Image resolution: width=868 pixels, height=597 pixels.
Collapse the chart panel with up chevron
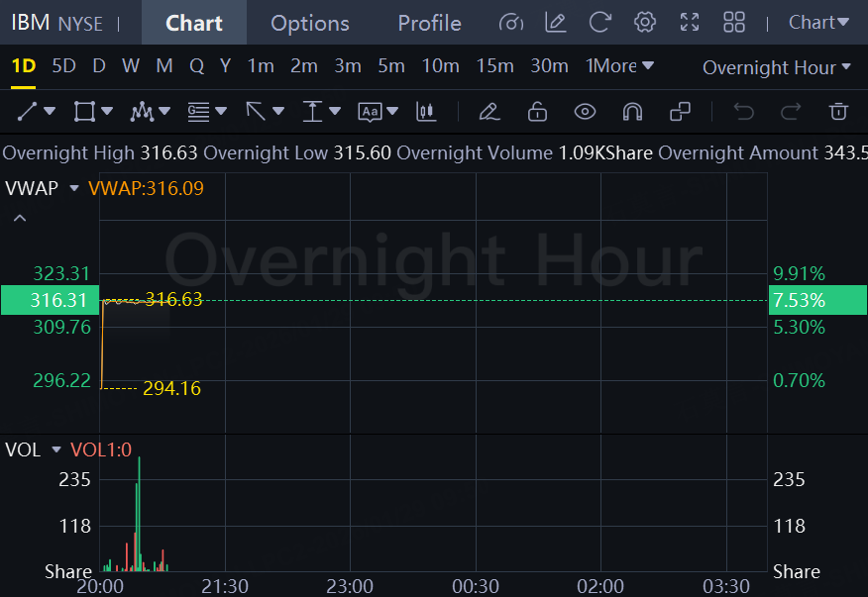20,218
